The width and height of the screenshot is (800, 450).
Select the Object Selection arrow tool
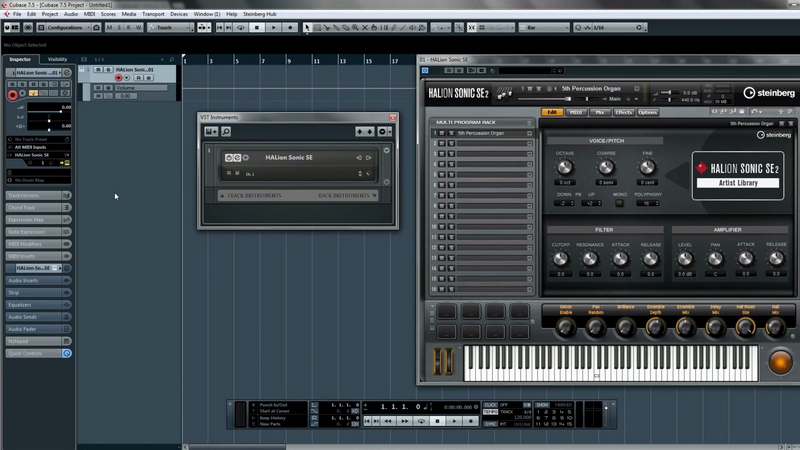point(307,28)
